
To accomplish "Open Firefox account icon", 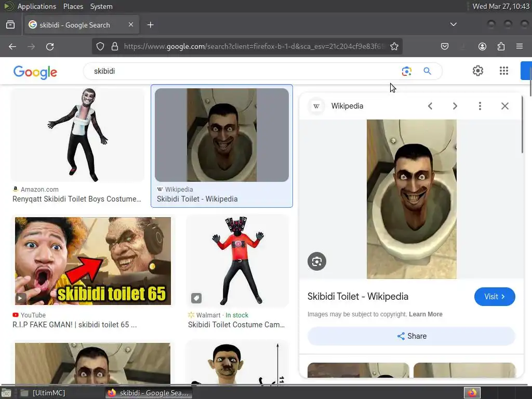I will tap(482, 46).
